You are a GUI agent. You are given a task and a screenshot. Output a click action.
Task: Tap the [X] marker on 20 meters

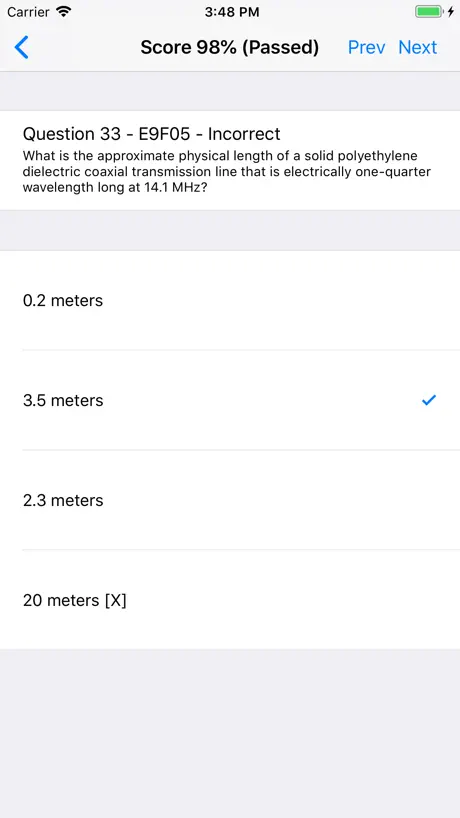pyautogui.click(x=115, y=600)
